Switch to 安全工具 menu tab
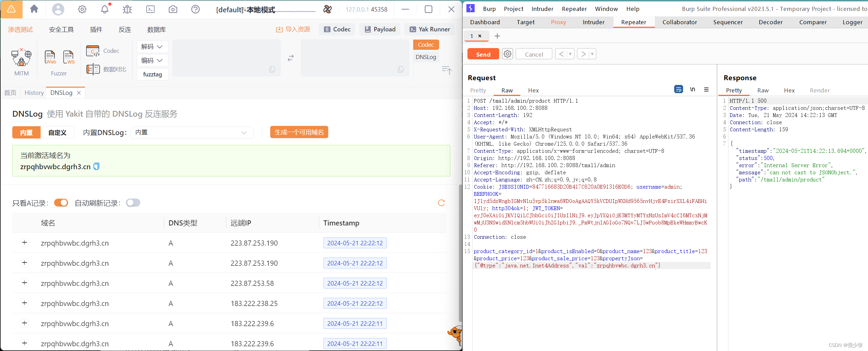The height and width of the screenshot is (351, 868). pyautogui.click(x=61, y=30)
